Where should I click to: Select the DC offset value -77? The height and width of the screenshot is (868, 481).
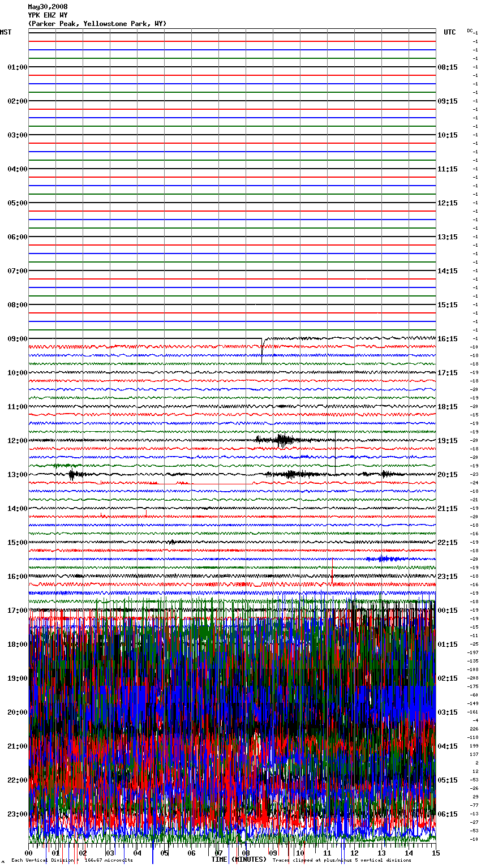click(x=474, y=806)
